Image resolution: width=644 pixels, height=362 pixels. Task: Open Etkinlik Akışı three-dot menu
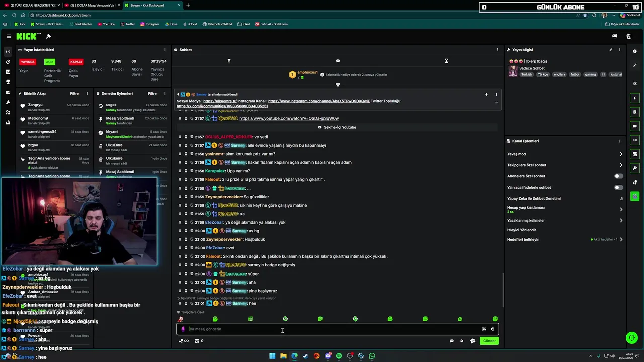(87, 93)
